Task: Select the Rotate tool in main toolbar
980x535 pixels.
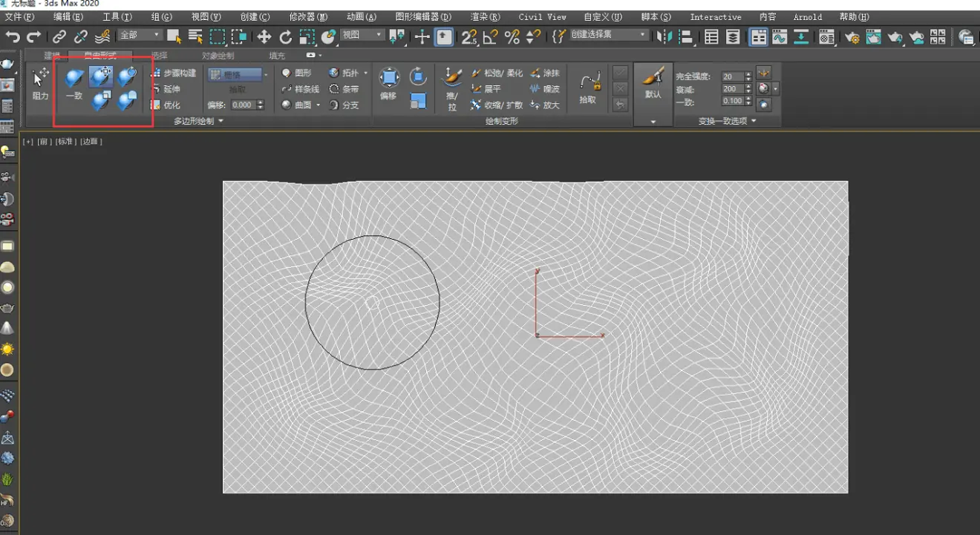Action: pyautogui.click(x=286, y=36)
